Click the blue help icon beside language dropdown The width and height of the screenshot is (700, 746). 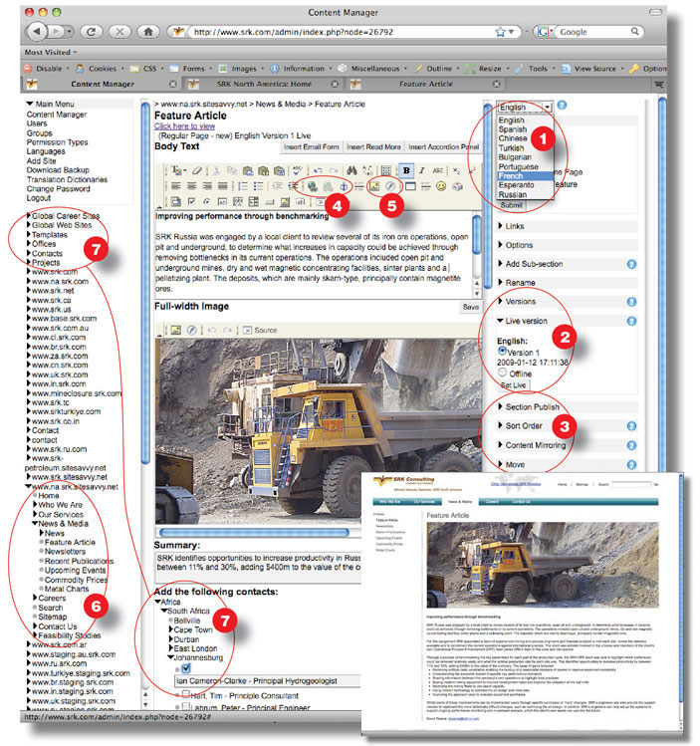tap(562, 106)
